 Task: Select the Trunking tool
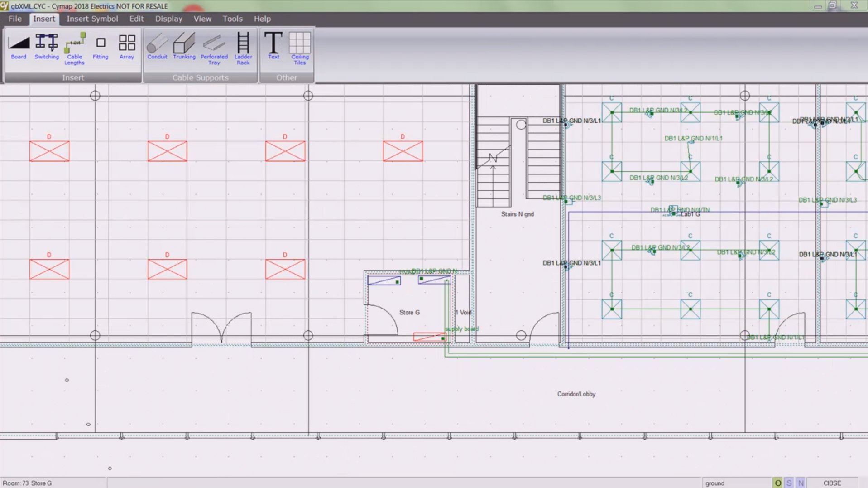click(184, 47)
